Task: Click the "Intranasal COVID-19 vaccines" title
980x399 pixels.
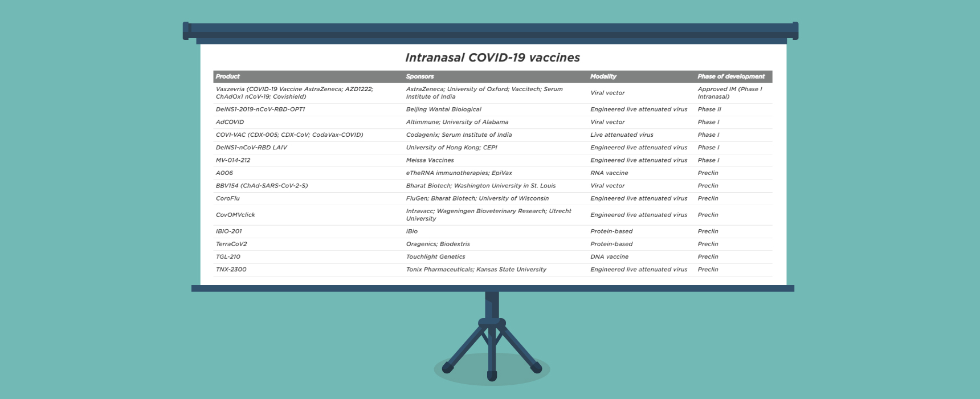Action: [492, 58]
